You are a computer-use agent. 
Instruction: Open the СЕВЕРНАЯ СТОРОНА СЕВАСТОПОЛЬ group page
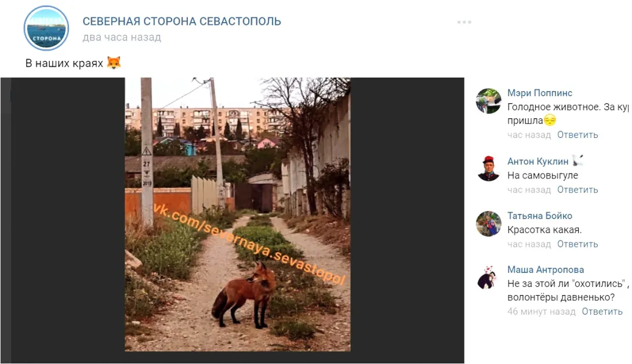[x=182, y=21]
